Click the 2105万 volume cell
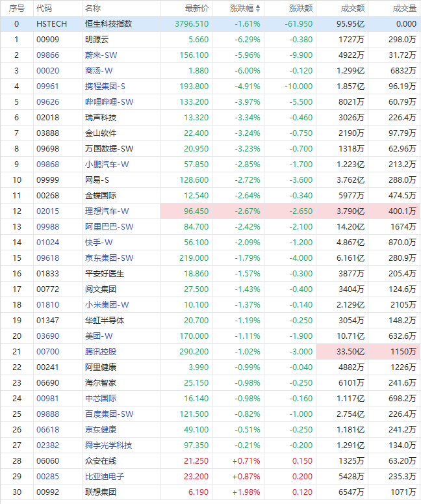This screenshot has height=504, width=421. click(403, 305)
